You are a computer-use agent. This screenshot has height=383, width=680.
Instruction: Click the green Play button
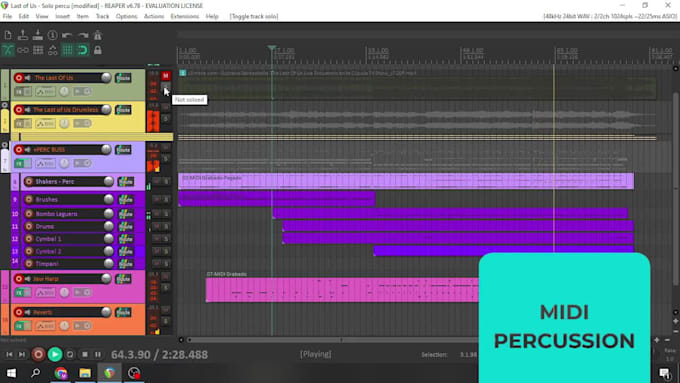click(55, 355)
